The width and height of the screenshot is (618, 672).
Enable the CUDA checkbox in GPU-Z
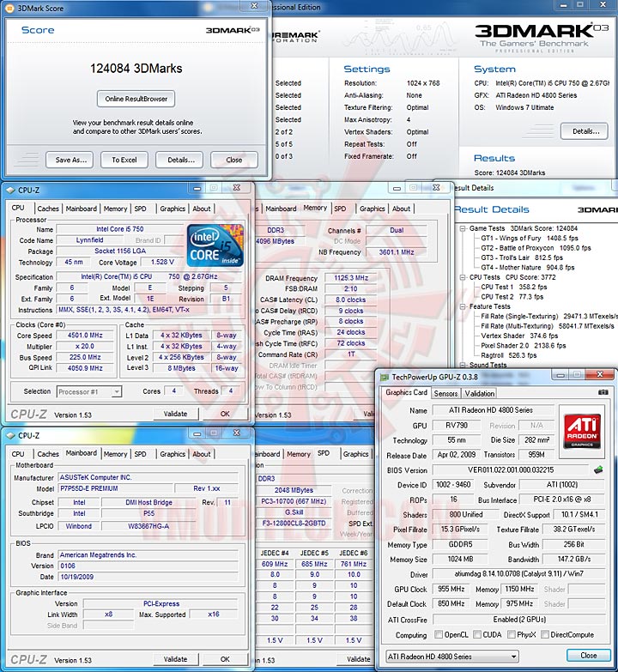477,634
